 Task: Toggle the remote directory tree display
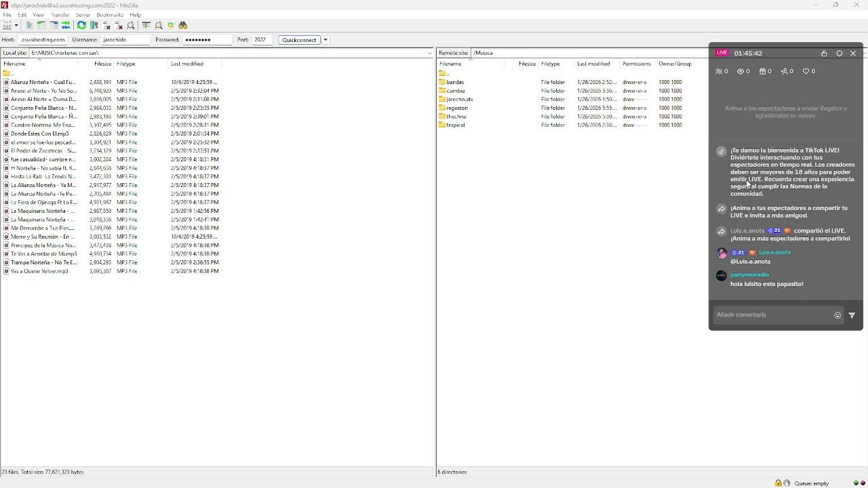54,25
